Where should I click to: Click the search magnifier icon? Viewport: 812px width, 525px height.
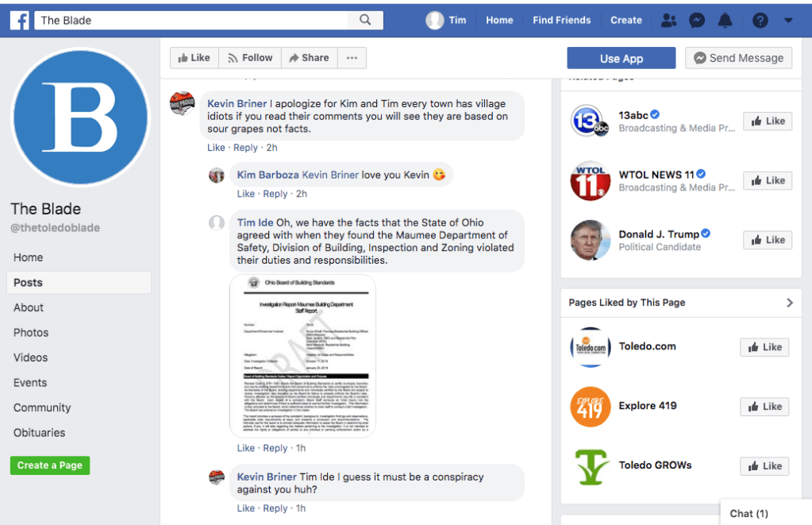click(365, 21)
